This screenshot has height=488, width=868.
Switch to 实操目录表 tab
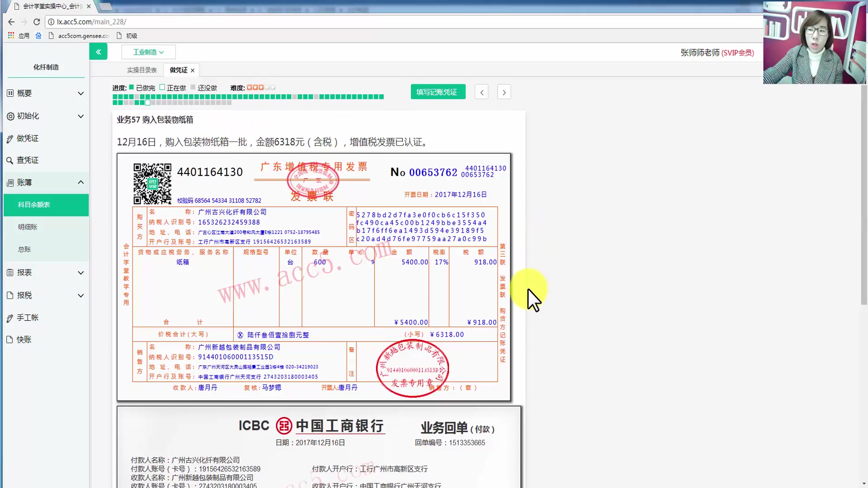[x=142, y=70]
